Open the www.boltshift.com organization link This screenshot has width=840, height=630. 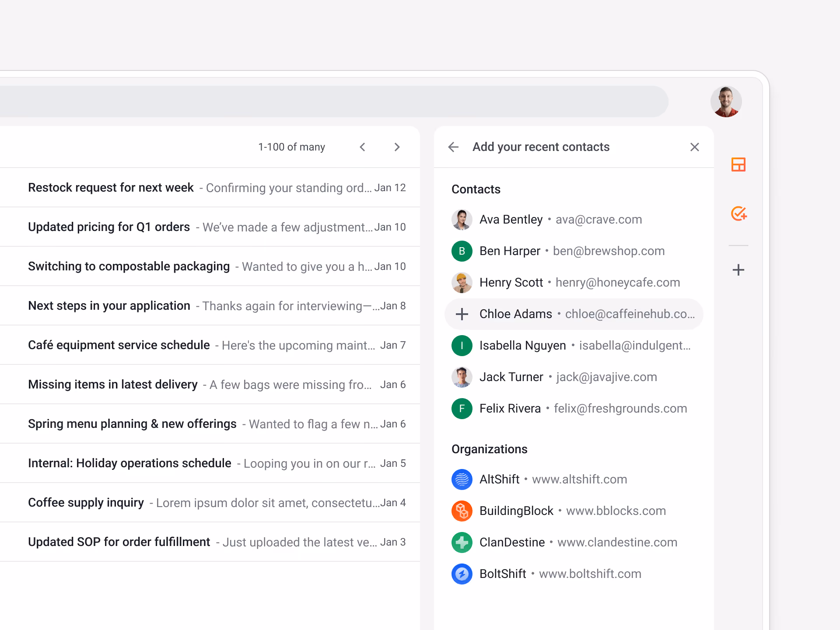590,574
